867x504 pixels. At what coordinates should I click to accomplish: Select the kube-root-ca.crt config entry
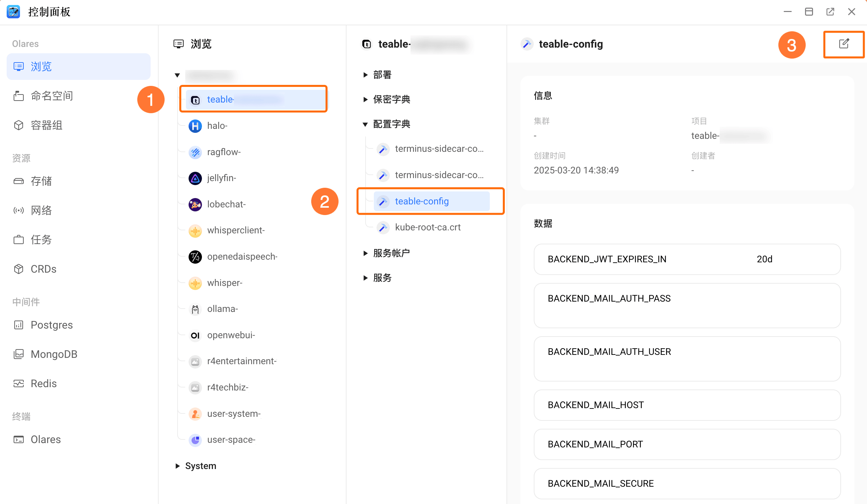(428, 227)
